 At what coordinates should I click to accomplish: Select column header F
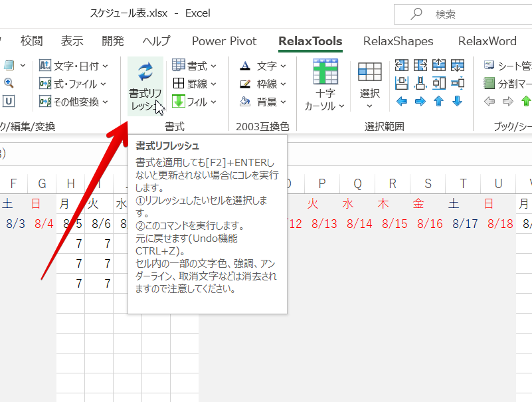(13, 183)
